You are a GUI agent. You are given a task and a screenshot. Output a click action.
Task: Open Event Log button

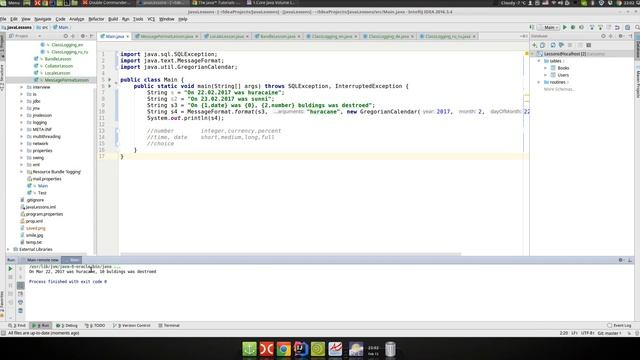[x=619, y=326]
